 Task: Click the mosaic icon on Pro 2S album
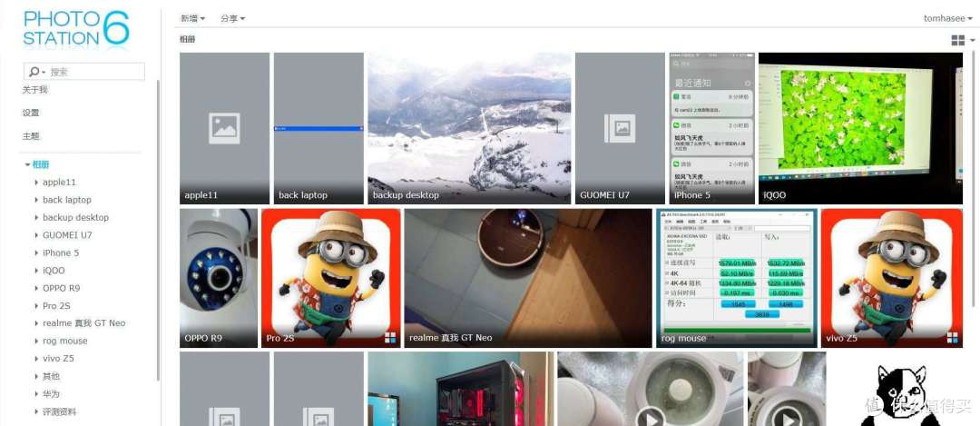point(390,338)
